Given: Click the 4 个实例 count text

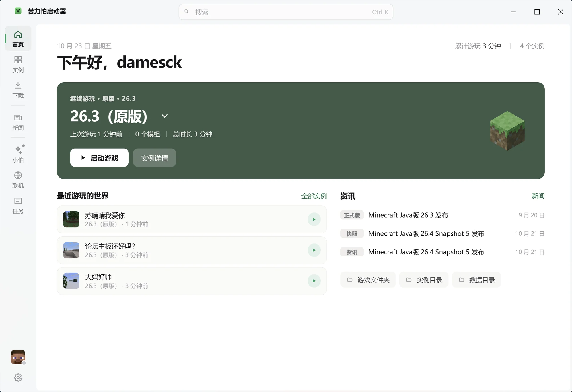Looking at the screenshot, I should (532, 46).
